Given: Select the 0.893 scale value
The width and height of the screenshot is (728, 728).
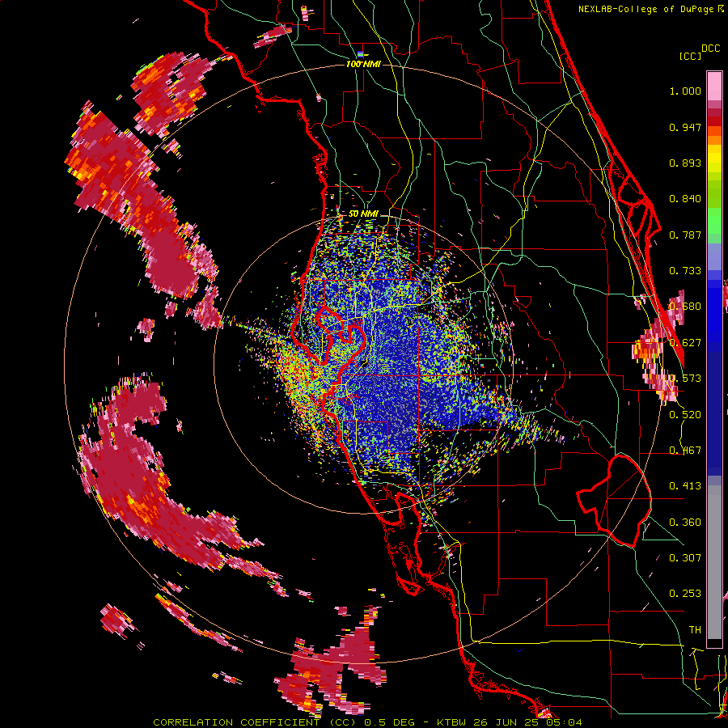Looking at the screenshot, I should tap(685, 163).
